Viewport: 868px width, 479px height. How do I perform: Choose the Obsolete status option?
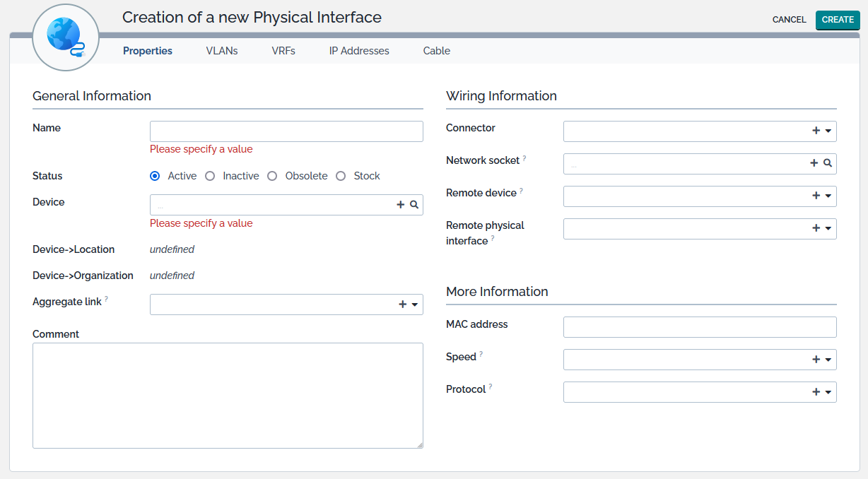click(x=272, y=176)
